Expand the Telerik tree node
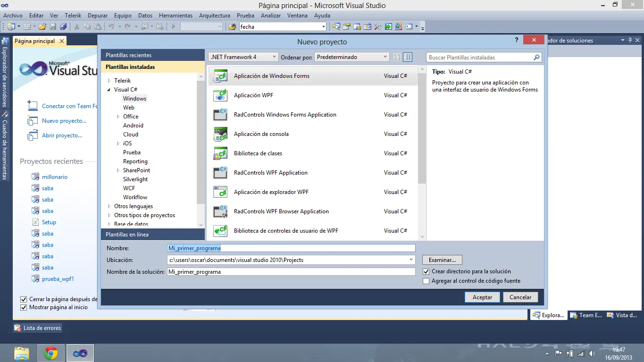The width and height of the screenshot is (644, 362). tap(109, 81)
